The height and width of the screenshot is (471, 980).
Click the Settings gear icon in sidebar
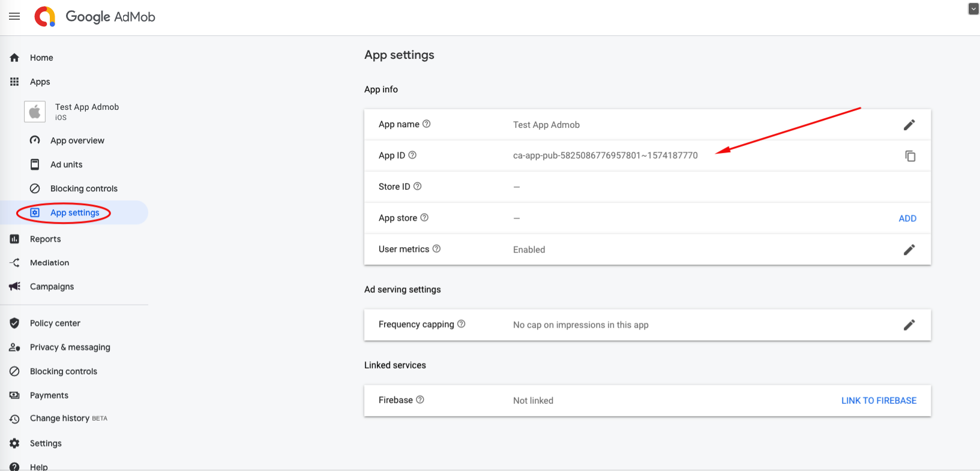[x=14, y=443]
